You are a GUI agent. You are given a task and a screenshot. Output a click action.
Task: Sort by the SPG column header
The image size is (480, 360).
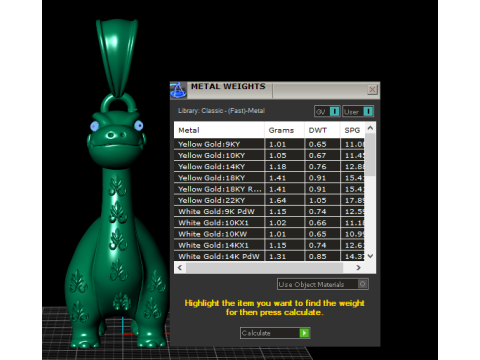point(353,130)
